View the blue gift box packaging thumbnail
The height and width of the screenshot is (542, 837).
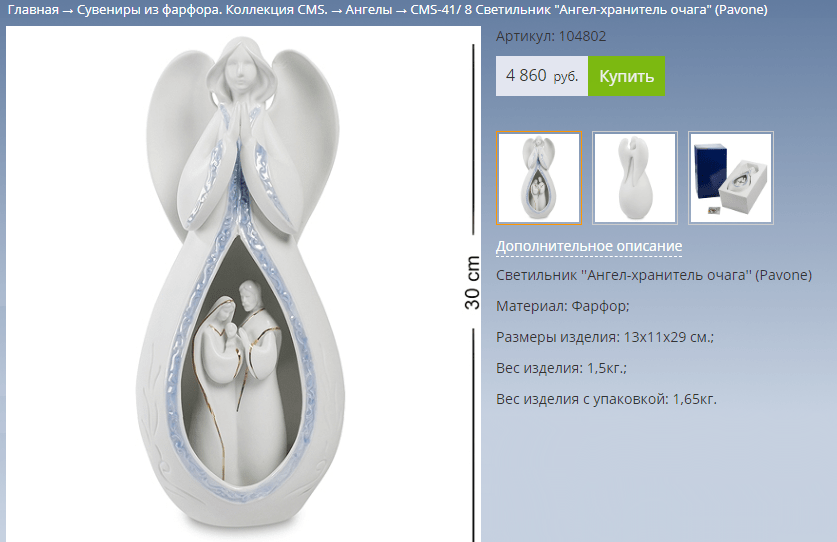[x=731, y=177]
